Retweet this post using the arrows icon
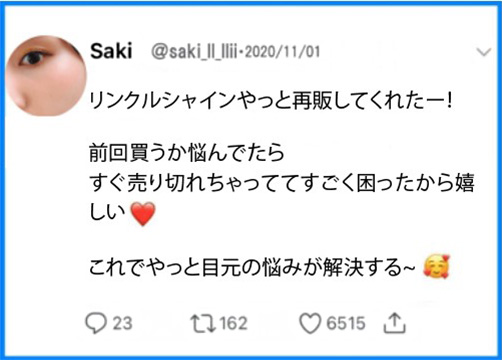This screenshot has width=502, height=360. coord(203,324)
